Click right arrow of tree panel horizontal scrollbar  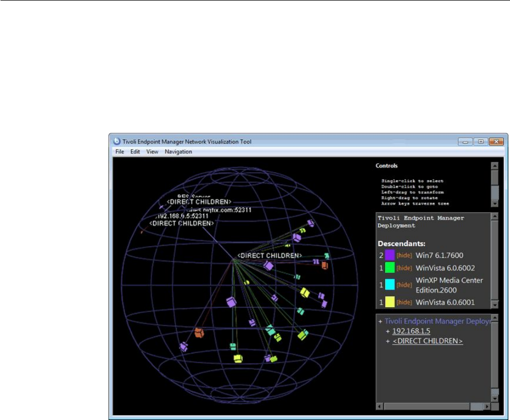click(x=487, y=406)
